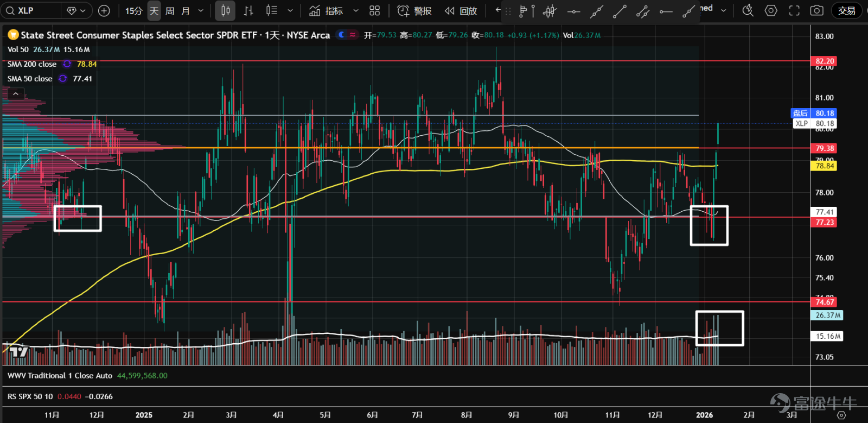The width and height of the screenshot is (868, 423).
Task: Select the parallel channel drawing tool
Action: tap(643, 11)
